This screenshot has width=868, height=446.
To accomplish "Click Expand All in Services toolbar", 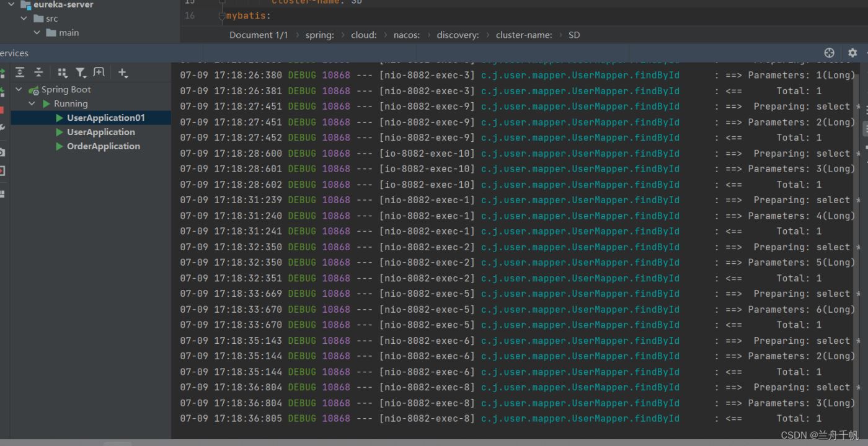I will (20, 72).
